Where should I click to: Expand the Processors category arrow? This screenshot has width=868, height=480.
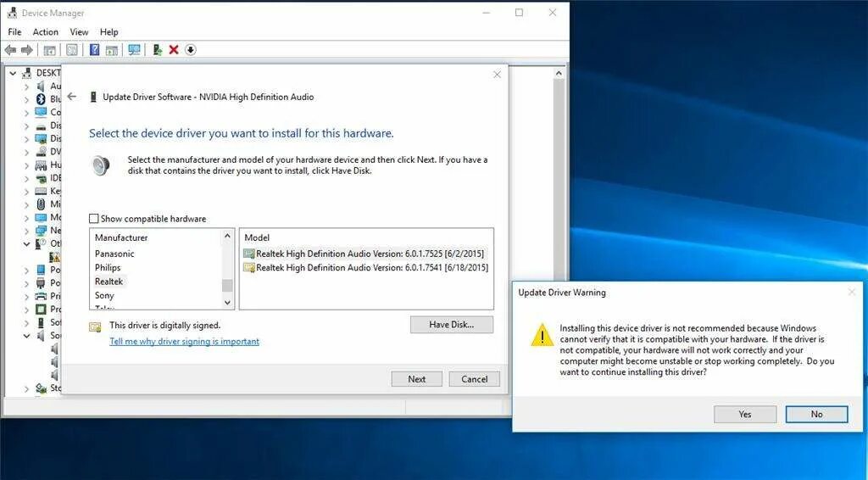pyautogui.click(x=26, y=310)
